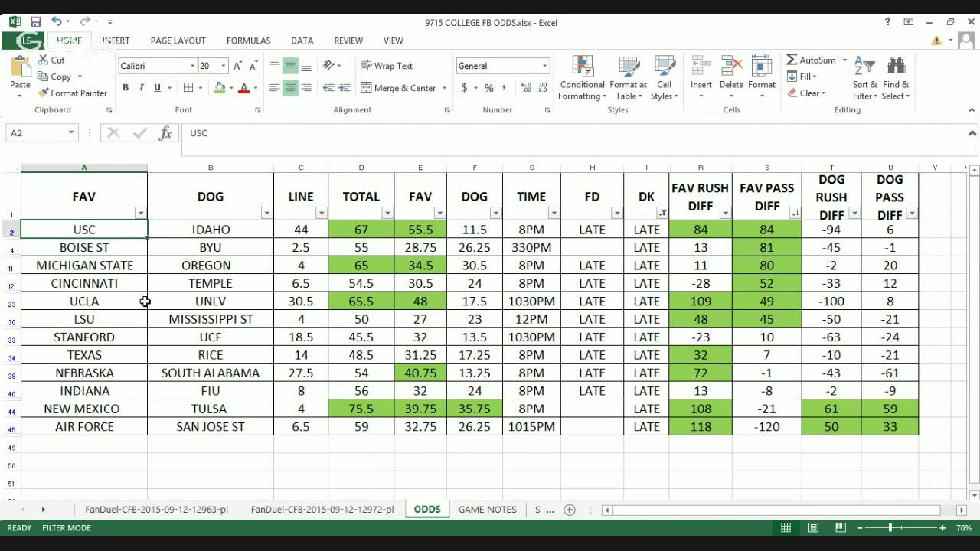The width and height of the screenshot is (980, 551).
Task: Switch to FanDuel-CFB-2015-09-12-12963-pl sheet tab
Action: pyautogui.click(x=156, y=510)
